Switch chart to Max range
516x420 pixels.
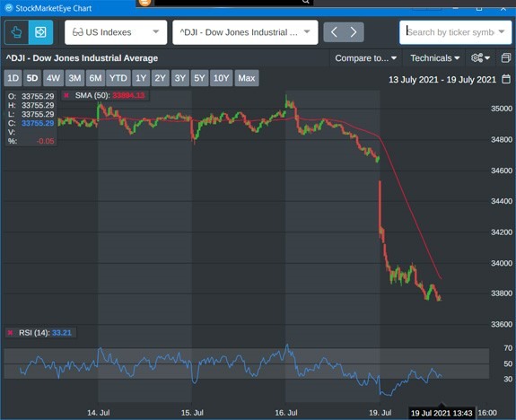[247, 78]
